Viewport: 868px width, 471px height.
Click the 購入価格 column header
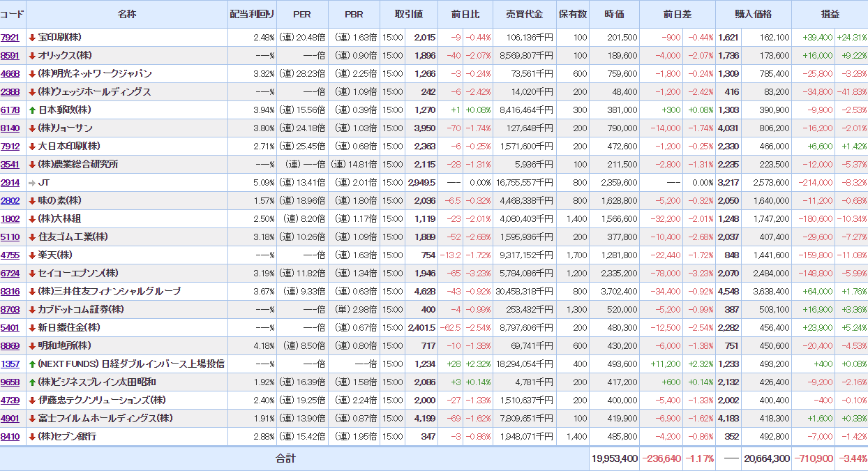coord(754,14)
